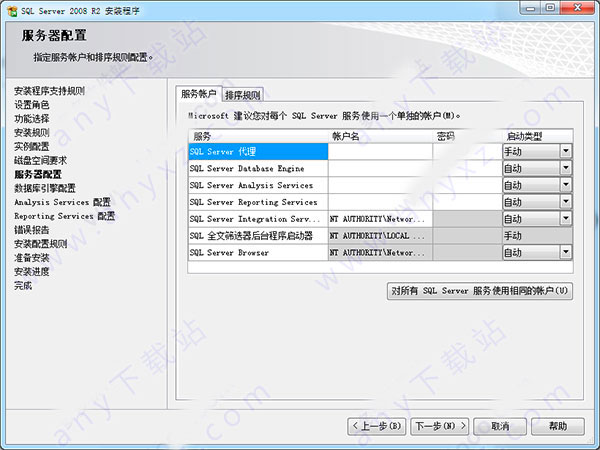This screenshot has width=600, height=450.
Task: Click 对所有 SQL Server 服务使用相同的帐户 button
Action: tap(480, 291)
